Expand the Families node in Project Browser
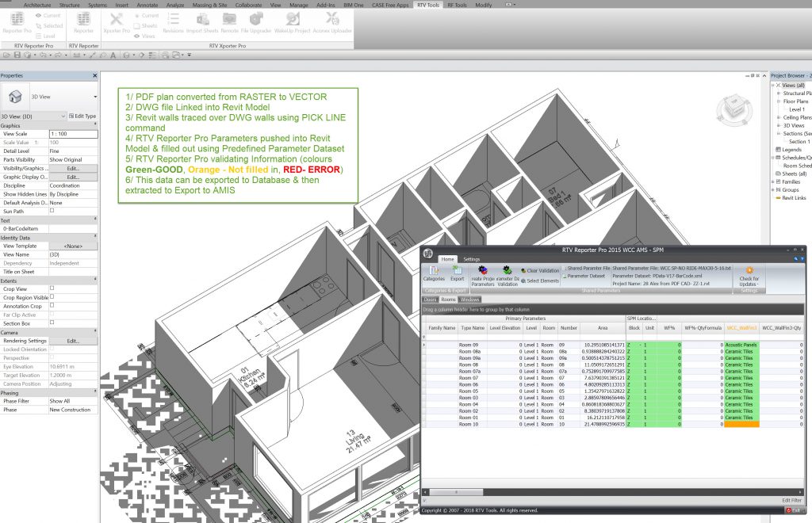The height and width of the screenshot is (523, 812). [x=773, y=181]
